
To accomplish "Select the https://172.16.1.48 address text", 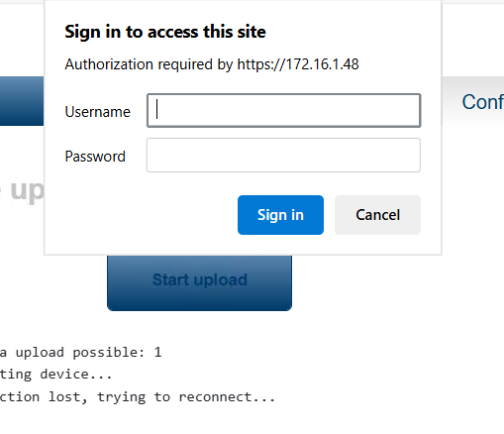I will coord(298,64).
